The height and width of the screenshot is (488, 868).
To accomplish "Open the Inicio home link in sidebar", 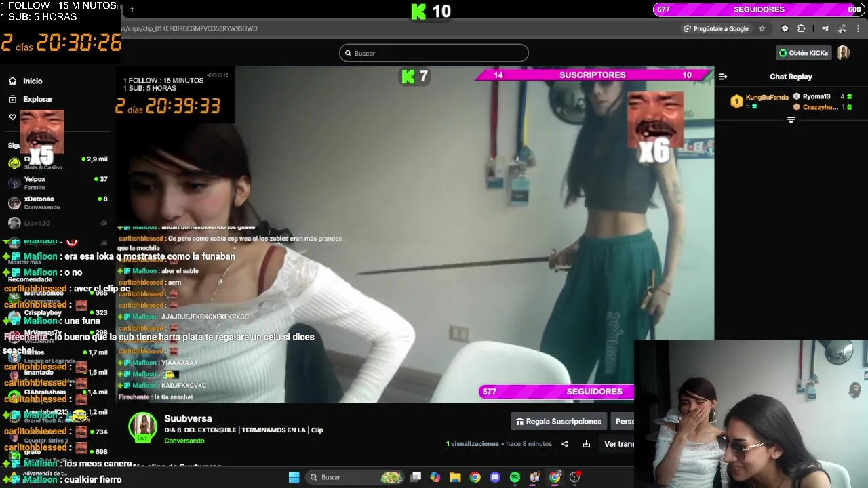I will click(x=33, y=81).
